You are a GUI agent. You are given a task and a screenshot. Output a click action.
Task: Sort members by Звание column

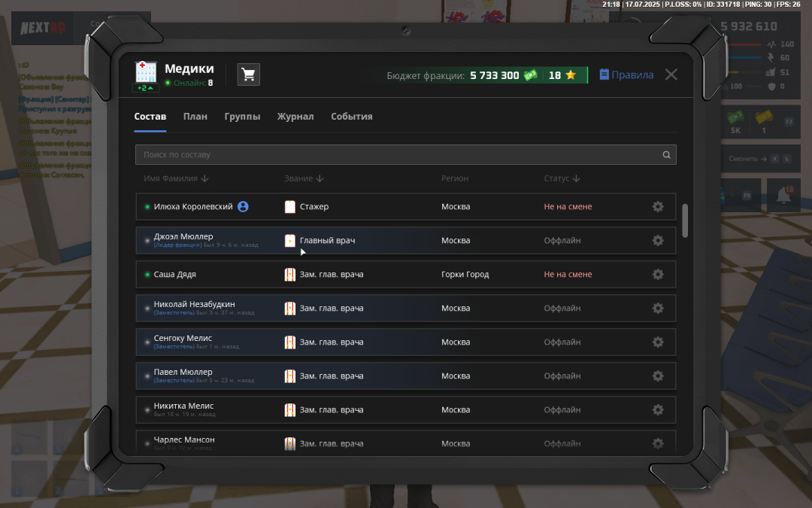click(304, 178)
